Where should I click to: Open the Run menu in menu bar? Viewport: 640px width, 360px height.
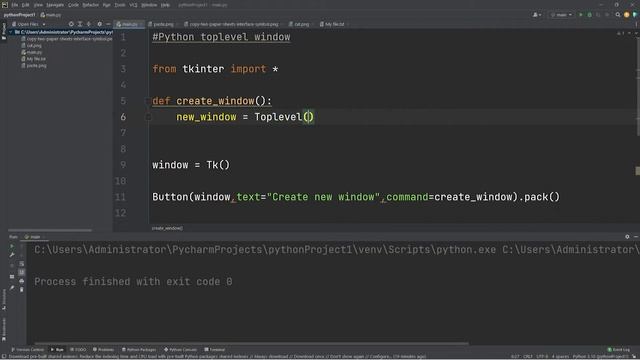pos(107,5)
